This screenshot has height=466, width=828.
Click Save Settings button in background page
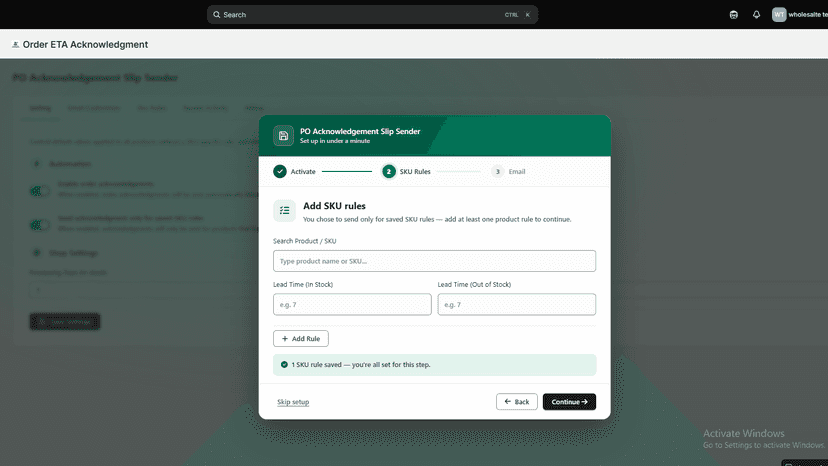click(65, 322)
